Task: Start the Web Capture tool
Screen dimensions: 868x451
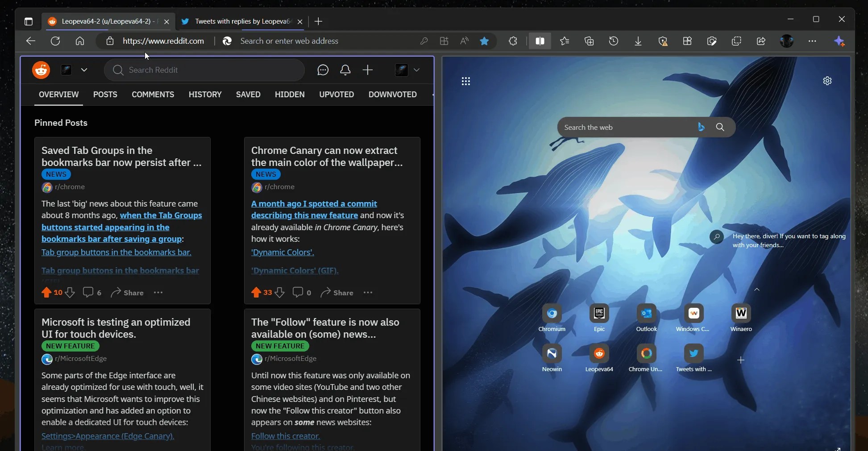Action: coord(712,41)
